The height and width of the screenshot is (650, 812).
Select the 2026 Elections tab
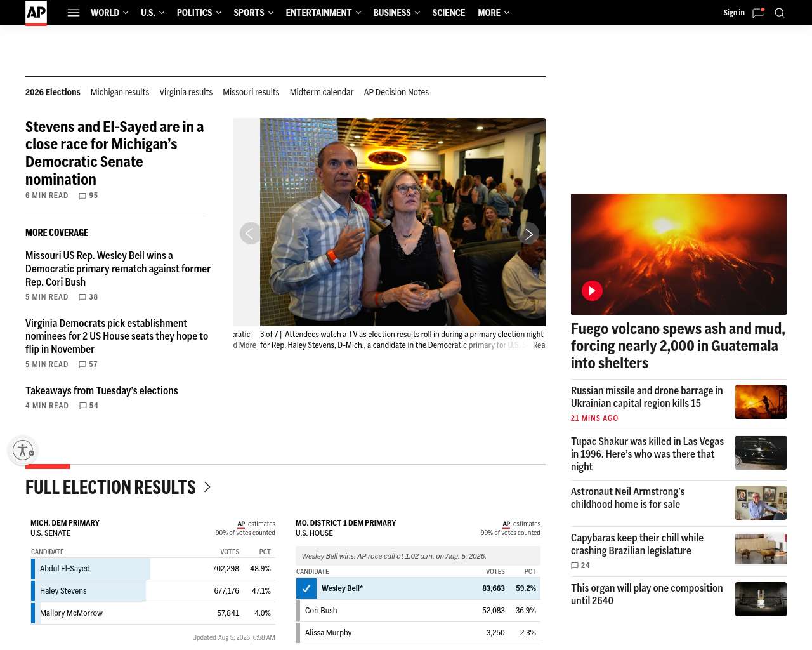[x=53, y=92]
